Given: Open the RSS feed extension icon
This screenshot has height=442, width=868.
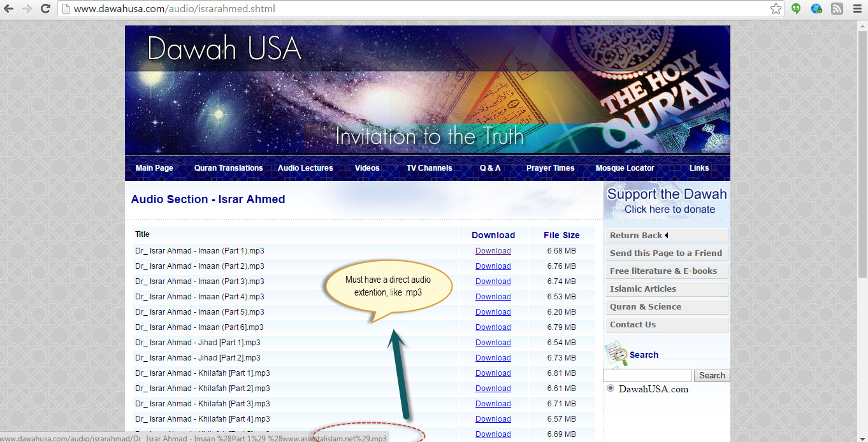Looking at the screenshot, I should point(837,9).
